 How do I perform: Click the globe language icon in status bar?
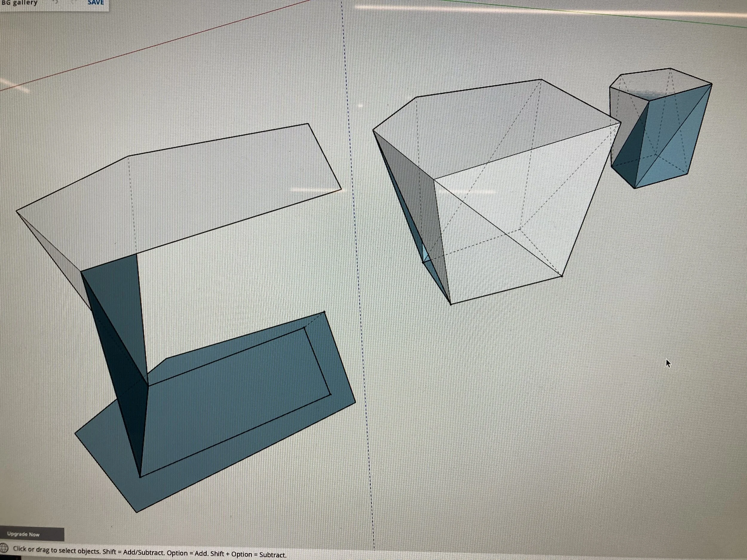pyautogui.click(x=4, y=547)
